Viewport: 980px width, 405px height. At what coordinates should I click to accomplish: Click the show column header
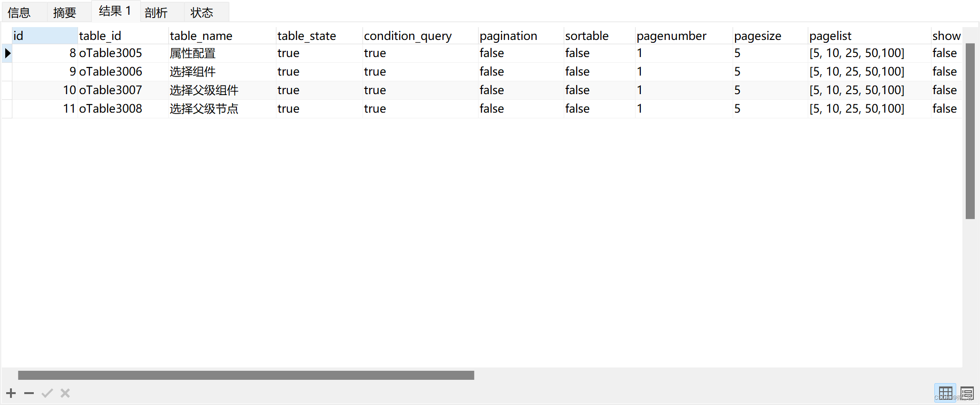tap(947, 36)
